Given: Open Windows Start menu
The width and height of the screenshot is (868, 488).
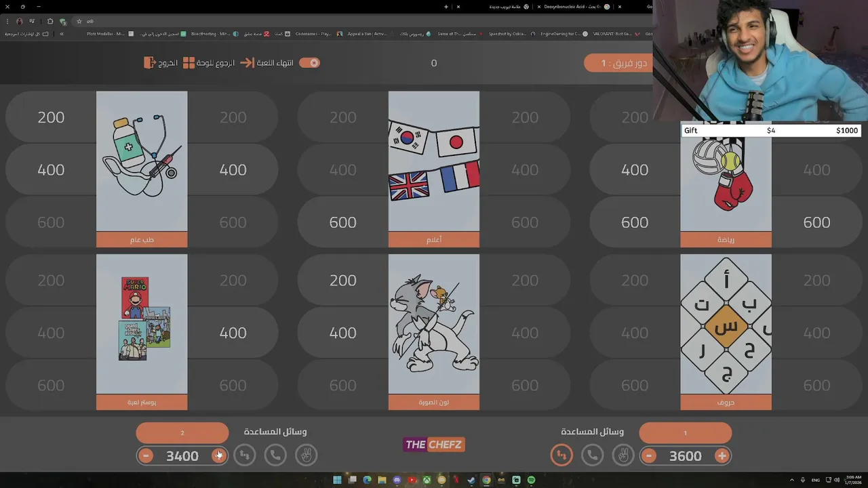Looking at the screenshot, I should click(x=337, y=480).
